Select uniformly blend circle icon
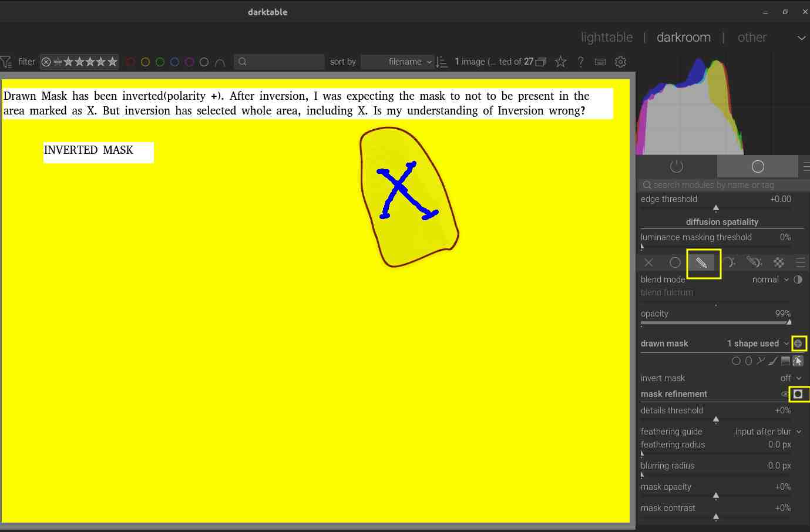Viewport: 810px width, 532px height. (x=675, y=262)
